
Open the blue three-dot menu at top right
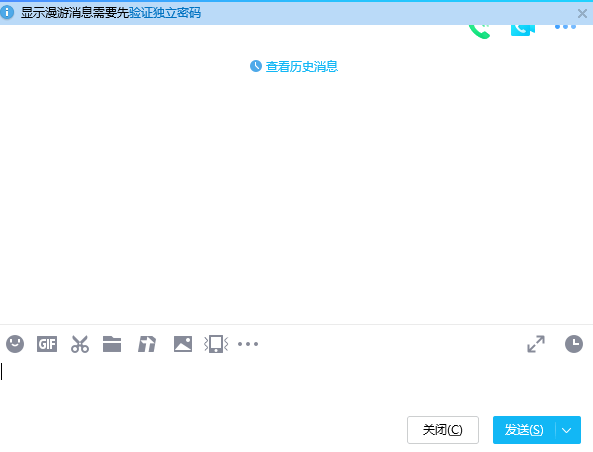click(x=565, y=27)
